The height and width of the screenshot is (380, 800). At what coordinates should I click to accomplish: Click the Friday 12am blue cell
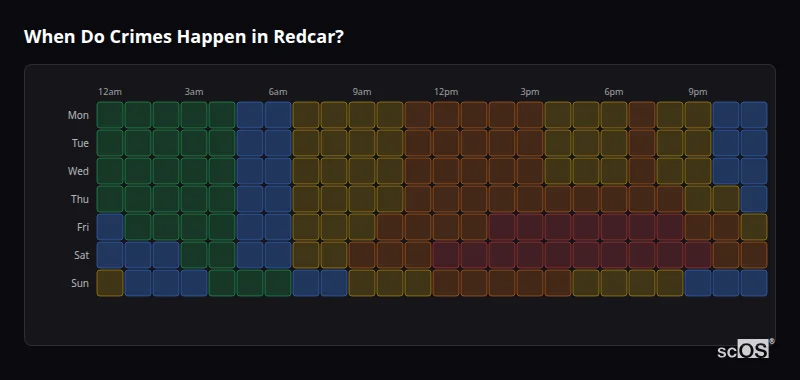pyautogui.click(x=110, y=227)
